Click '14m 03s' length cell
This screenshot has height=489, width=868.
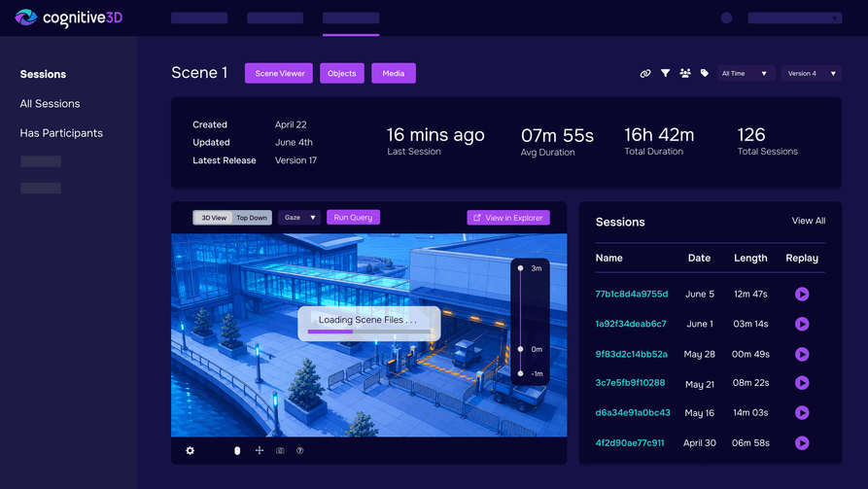pos(750,412)
